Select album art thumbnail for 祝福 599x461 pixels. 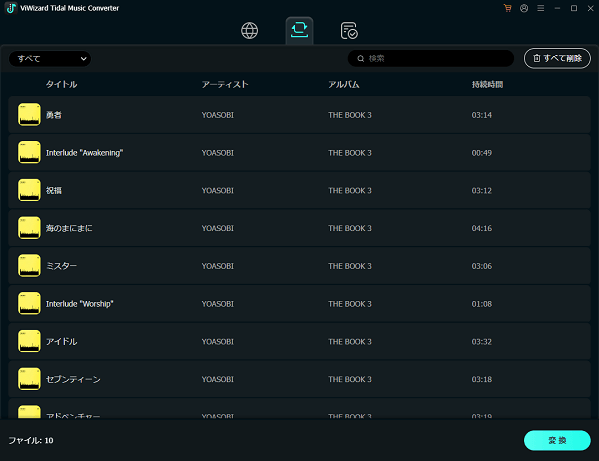(x=29, y=190)
